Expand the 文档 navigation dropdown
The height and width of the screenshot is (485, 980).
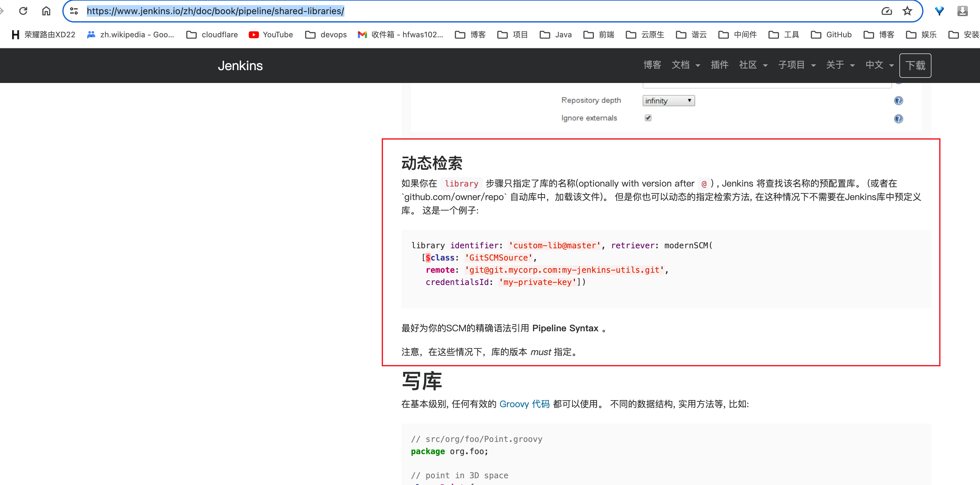(x=686, y=65)
